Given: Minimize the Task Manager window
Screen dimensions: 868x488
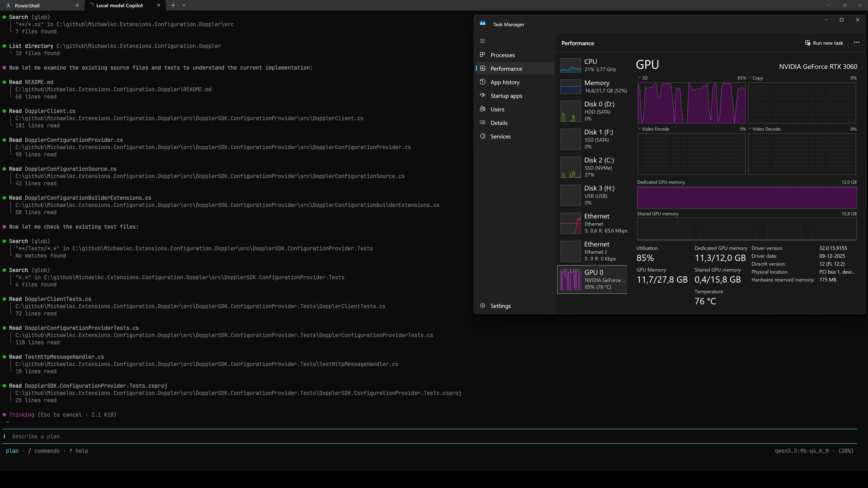Looking at the screenshot, I should pyautogui.click(x=826, y=20).
